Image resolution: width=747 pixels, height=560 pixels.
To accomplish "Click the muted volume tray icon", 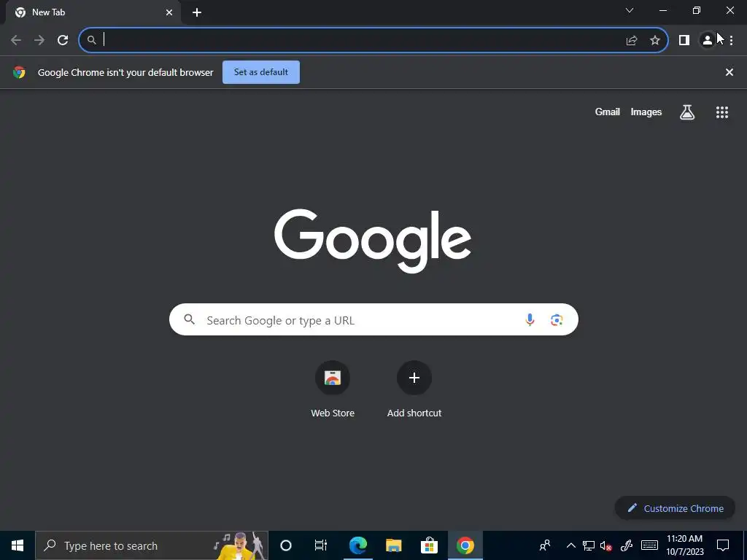I will [x=606, y=545].
